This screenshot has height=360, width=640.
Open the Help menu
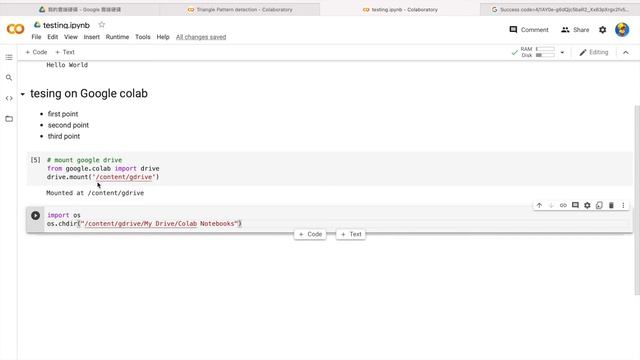click(163, 37)
